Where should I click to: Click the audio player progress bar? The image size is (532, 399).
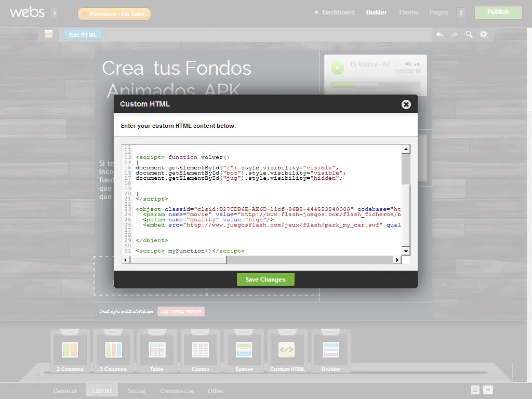point(375,85)
